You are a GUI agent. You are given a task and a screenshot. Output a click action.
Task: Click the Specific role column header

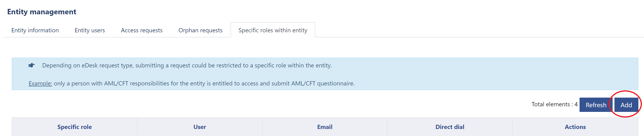[75, 127]
